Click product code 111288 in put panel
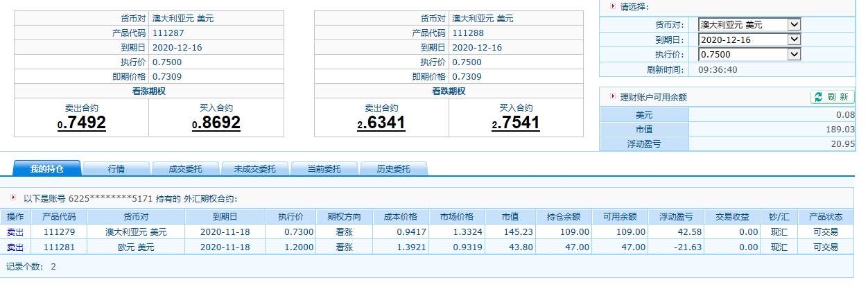Screen dimensions: 868x289 468,33
